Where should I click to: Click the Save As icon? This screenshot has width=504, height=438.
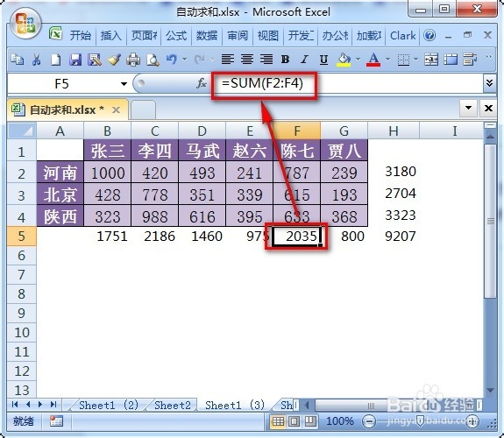click(x=95, y=60)
